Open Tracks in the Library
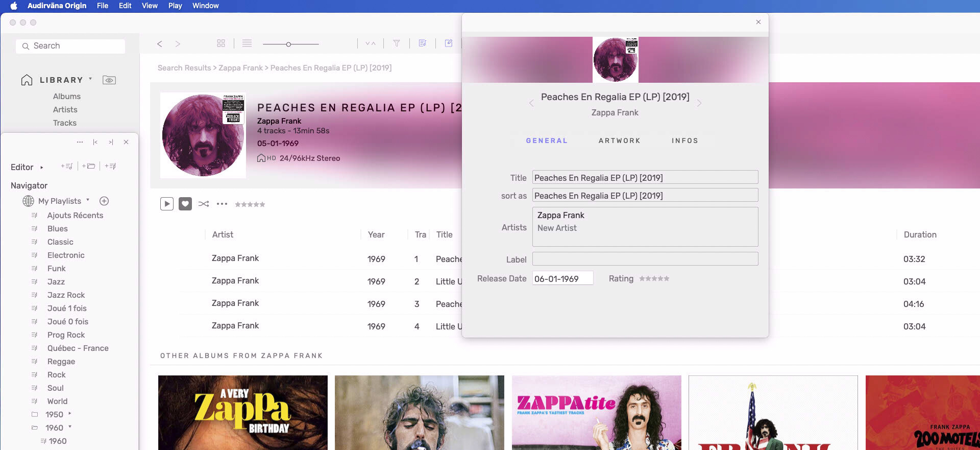Screen dimensions: 980x450 (x=65, y=123)
